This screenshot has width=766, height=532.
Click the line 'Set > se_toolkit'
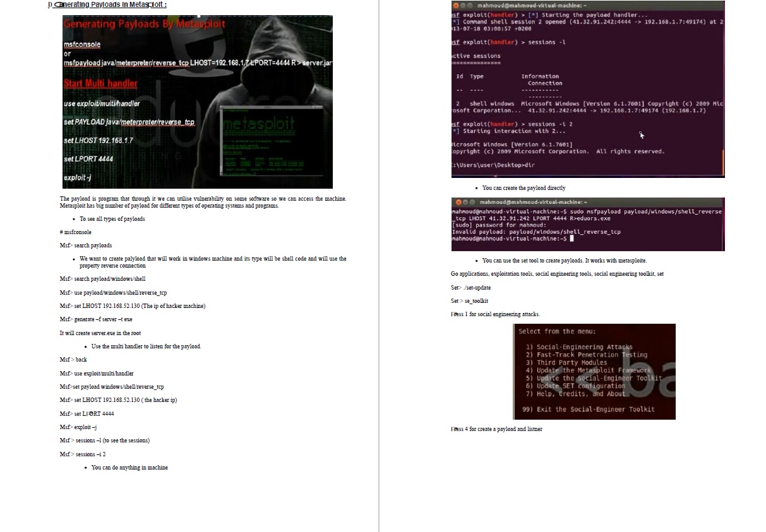click(x=469, y=301)
